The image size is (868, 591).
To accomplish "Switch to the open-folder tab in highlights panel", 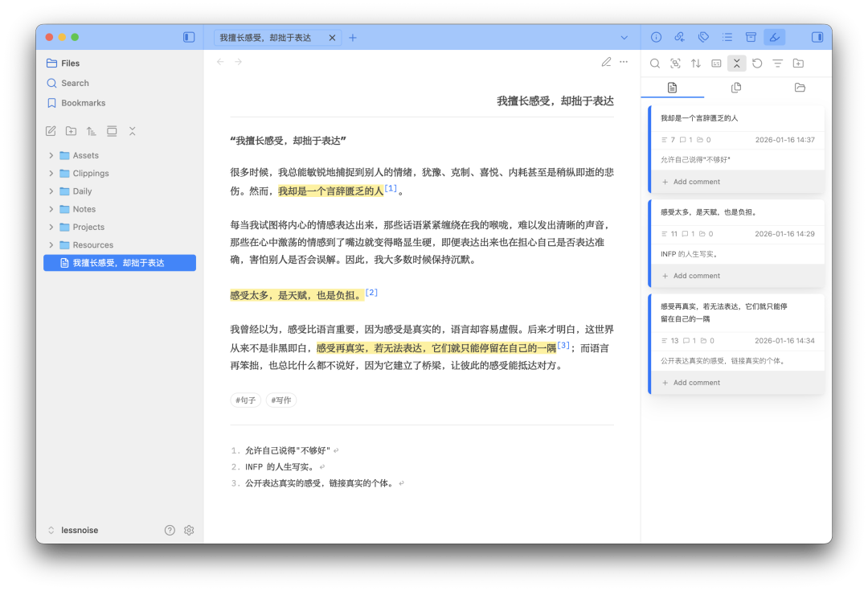I will (x=800, y=88).
